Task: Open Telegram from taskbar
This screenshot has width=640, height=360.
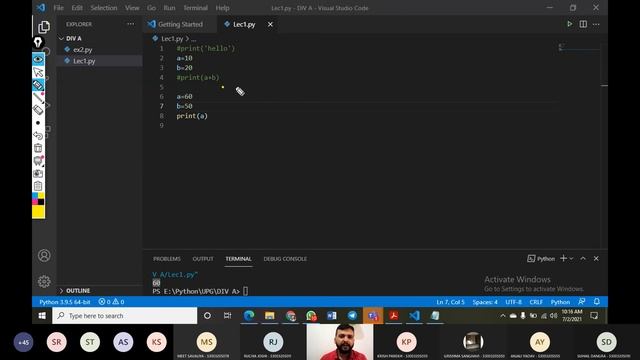Action: point(352,316)
